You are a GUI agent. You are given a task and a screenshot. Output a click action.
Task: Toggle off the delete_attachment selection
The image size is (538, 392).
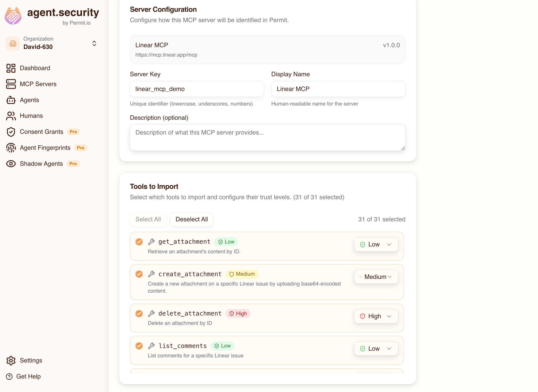coord(139,314)
